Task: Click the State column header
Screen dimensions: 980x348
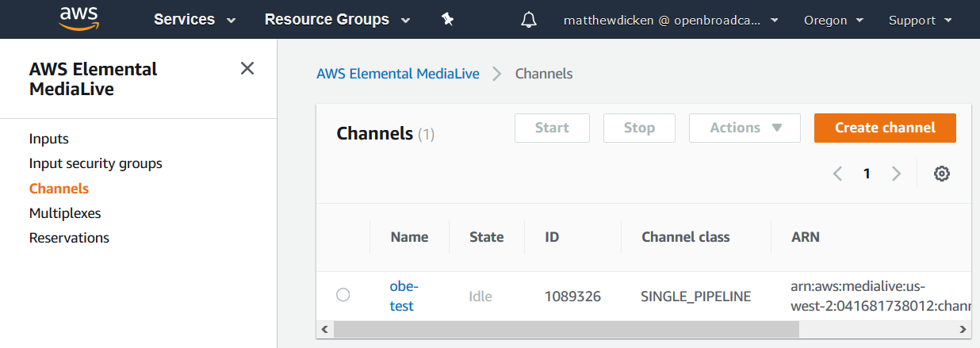Action: pos(487,237)
